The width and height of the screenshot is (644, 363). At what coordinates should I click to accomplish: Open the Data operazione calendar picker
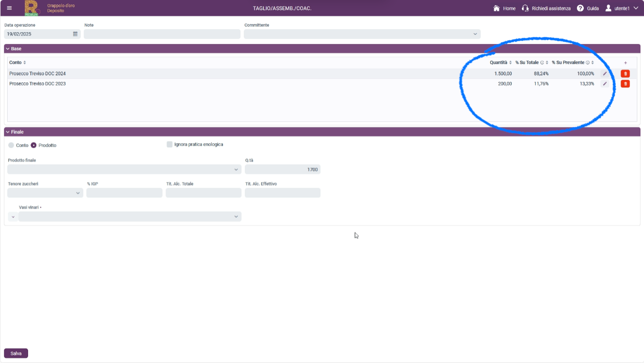click(75, 34)
